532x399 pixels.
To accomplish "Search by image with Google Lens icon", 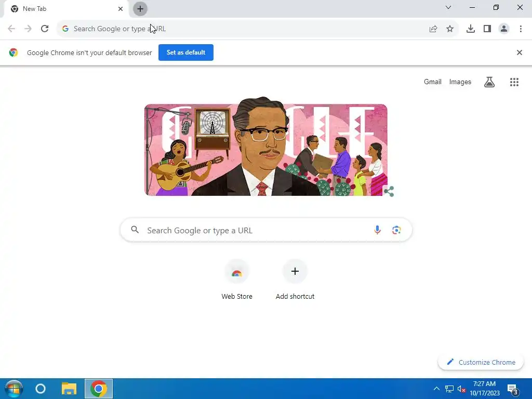I will [x=396, y=230].
